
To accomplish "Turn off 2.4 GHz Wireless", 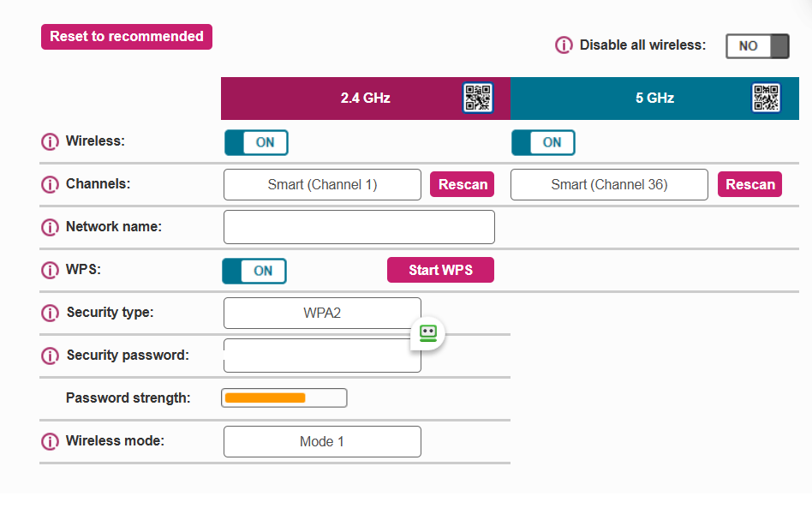I will click(256, 142).
